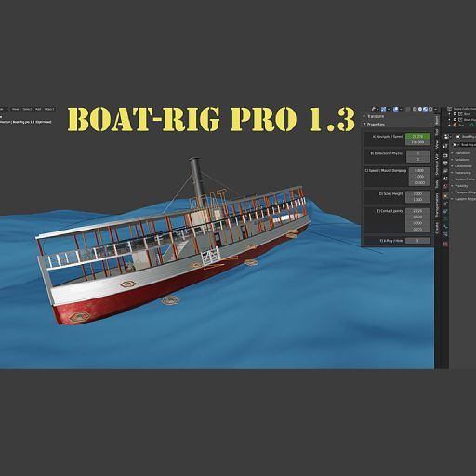Switch to solid viewport shading mode

click(420, 109)
